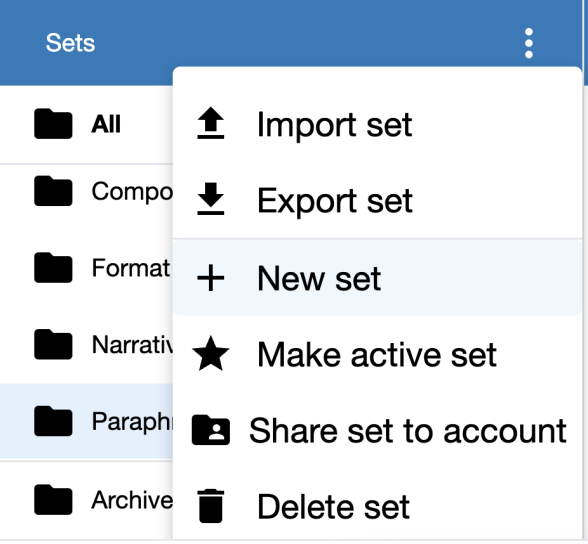Open the Archive set folder

coord(86,500)
